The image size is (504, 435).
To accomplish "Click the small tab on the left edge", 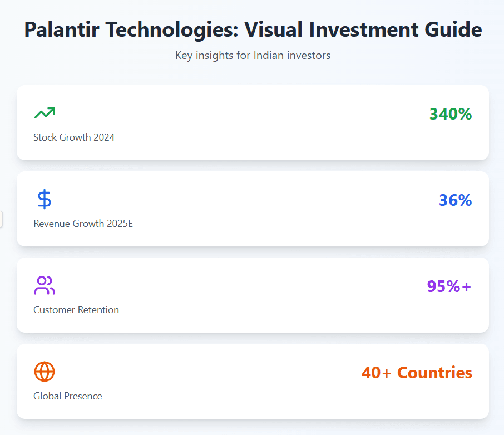I will [1, 219].
